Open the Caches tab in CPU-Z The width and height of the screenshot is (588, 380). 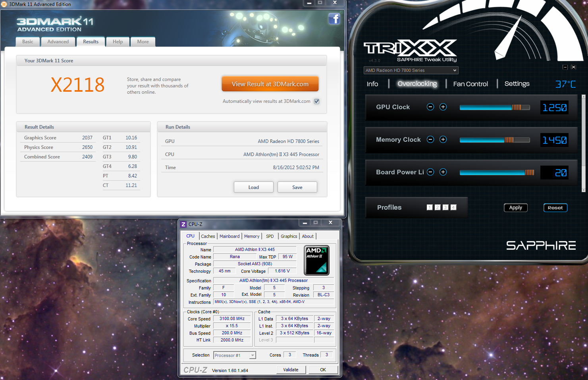coord(208,236)
